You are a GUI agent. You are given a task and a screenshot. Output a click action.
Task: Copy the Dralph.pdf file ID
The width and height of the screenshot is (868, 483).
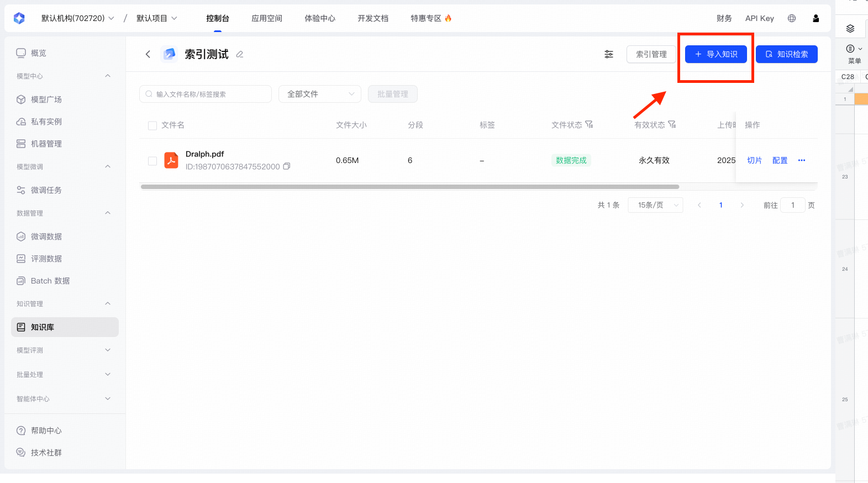pos(287,166)
